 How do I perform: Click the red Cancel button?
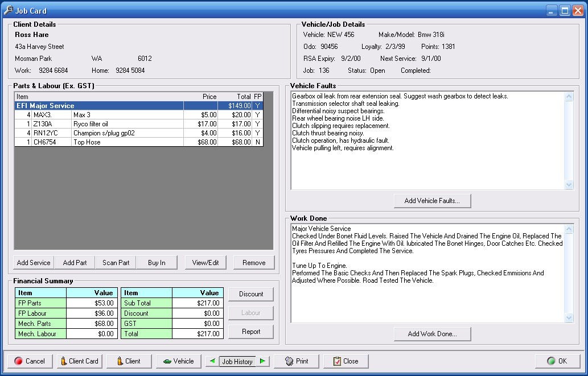click(30, 361)
